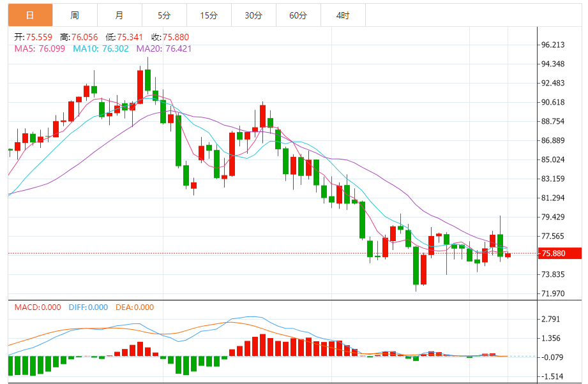Click the closing price value 75.880
The image size is (588, 384).
[x=176, y=37]
